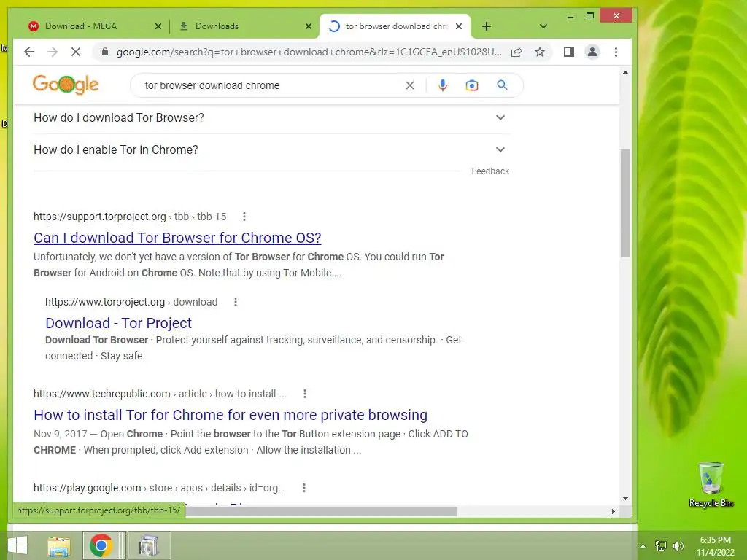The image size is (747, 560).
Task: Open options for support.torproject.org result
Action: pyautogui.click(x=244, y=217)
